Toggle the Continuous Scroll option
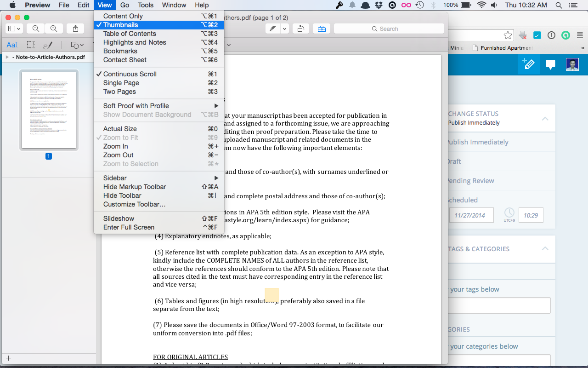 tap(130, 74)
